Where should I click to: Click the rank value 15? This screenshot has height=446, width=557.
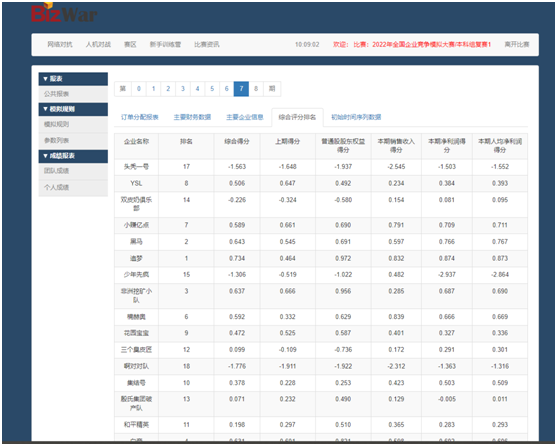(x=186, y=274)
